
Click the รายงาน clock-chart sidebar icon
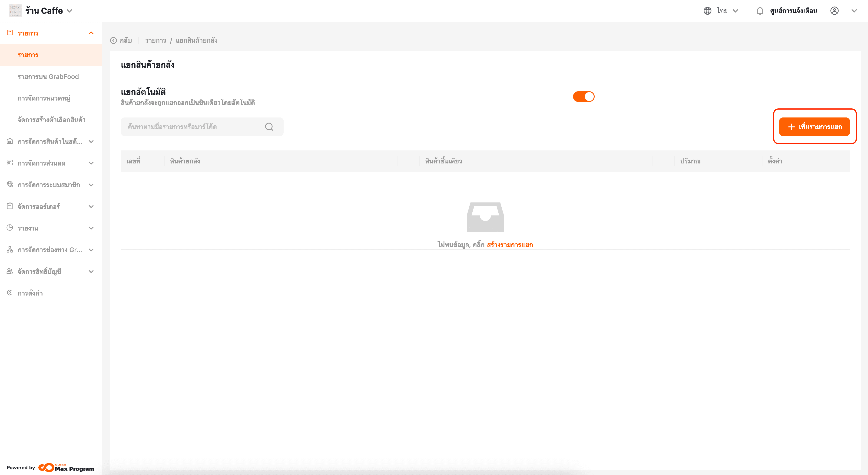pyautogui.click(x=10, y=228)
